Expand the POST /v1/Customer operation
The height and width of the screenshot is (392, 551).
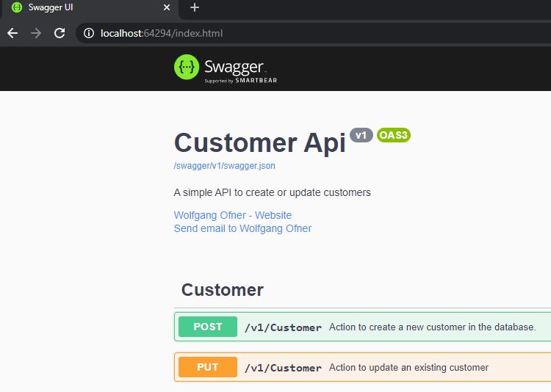coord(363,327)
